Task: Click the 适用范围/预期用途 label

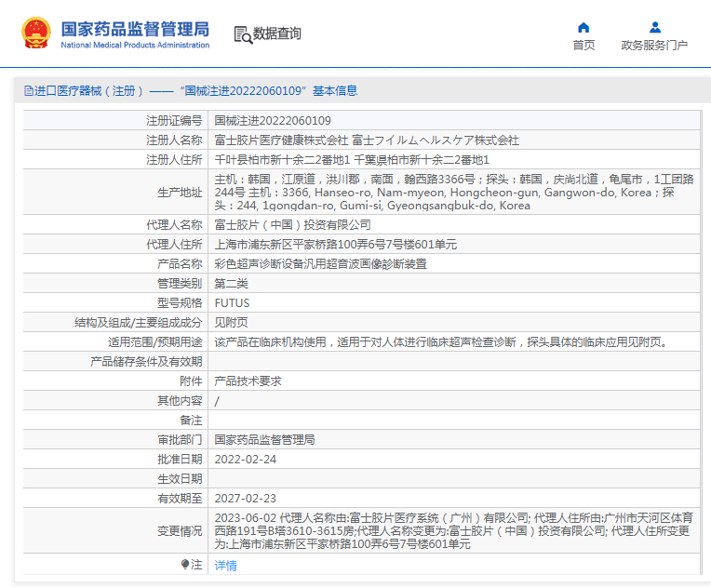Action: (x=155, y=341)
